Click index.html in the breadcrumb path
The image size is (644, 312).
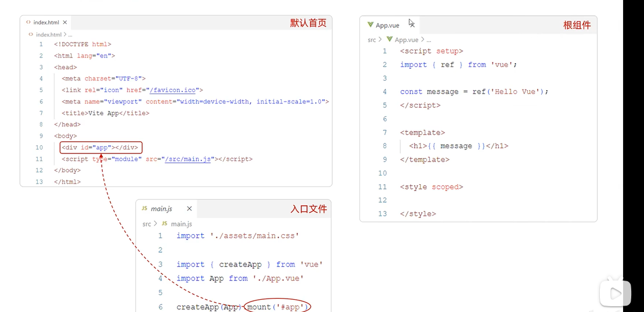tap(49, 34)
